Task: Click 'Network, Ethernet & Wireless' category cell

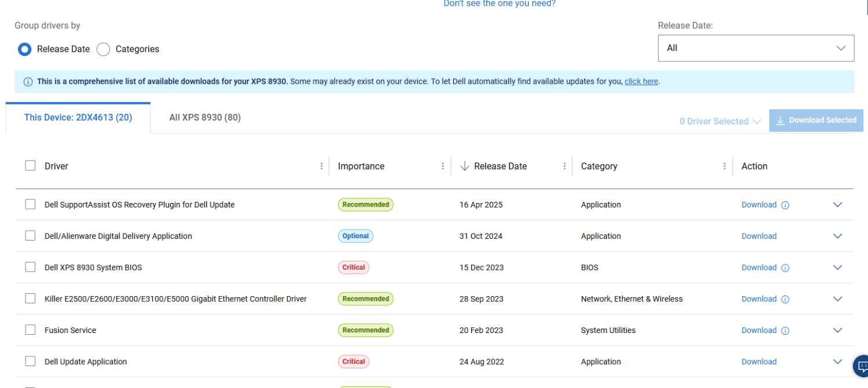Action: 632,299
